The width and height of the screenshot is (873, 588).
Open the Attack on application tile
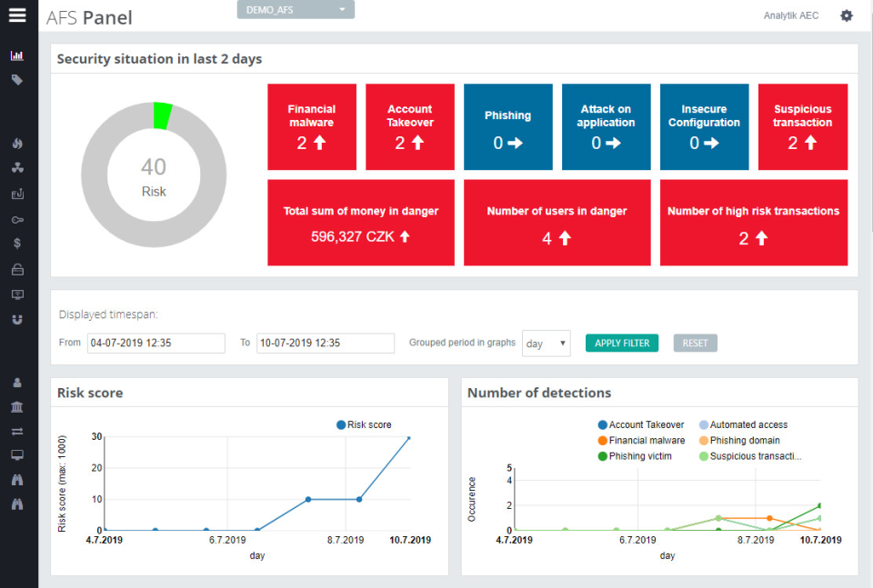click(607, 127)
